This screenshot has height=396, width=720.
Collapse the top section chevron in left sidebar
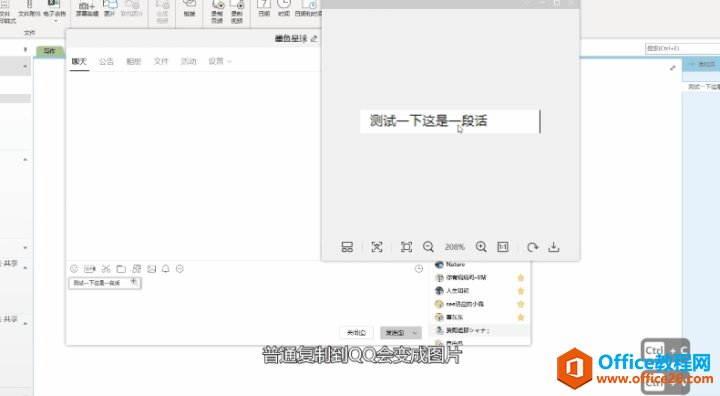point(25,67)
